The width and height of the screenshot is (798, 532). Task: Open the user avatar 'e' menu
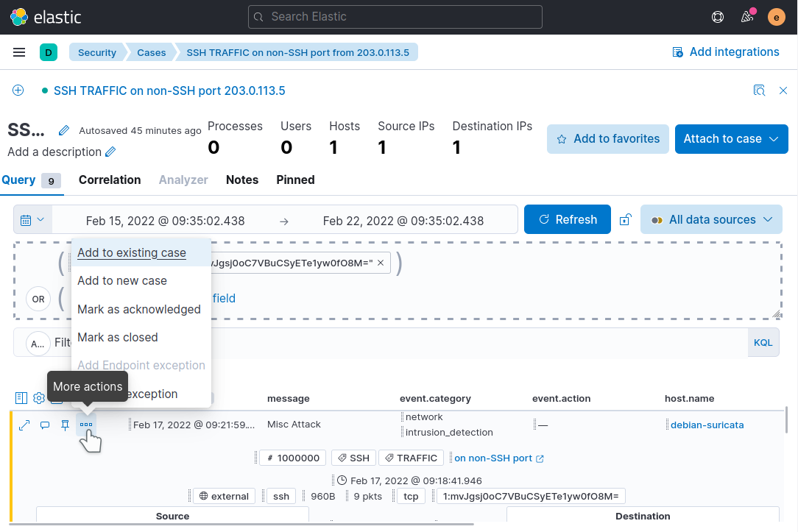pyautogui.click(x=776, y=18)
